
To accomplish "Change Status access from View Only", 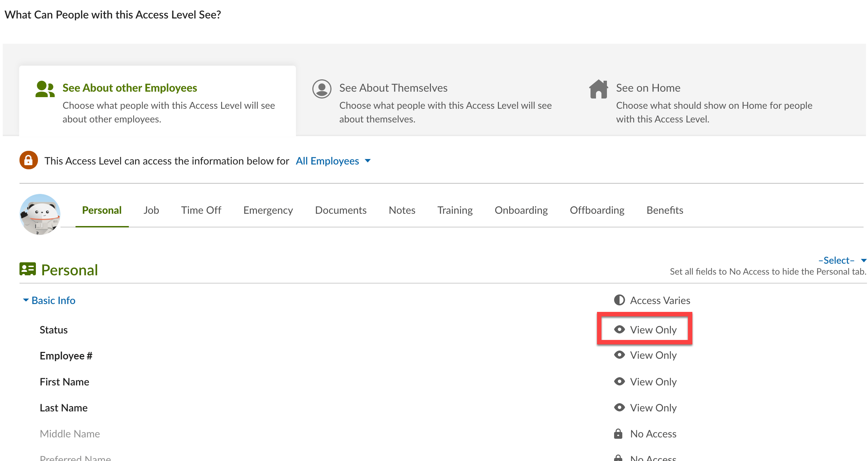I will pos(645,329).
